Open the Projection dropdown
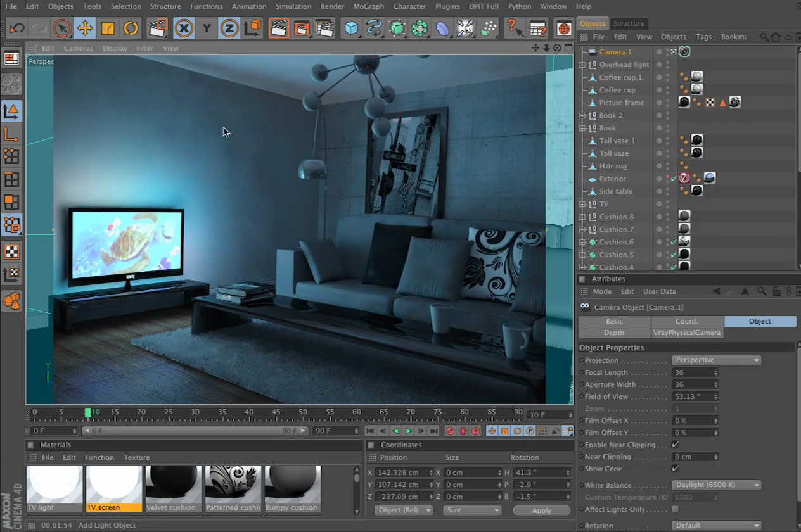The width and height of the screenshot is (801, 532). click(716, 360)
